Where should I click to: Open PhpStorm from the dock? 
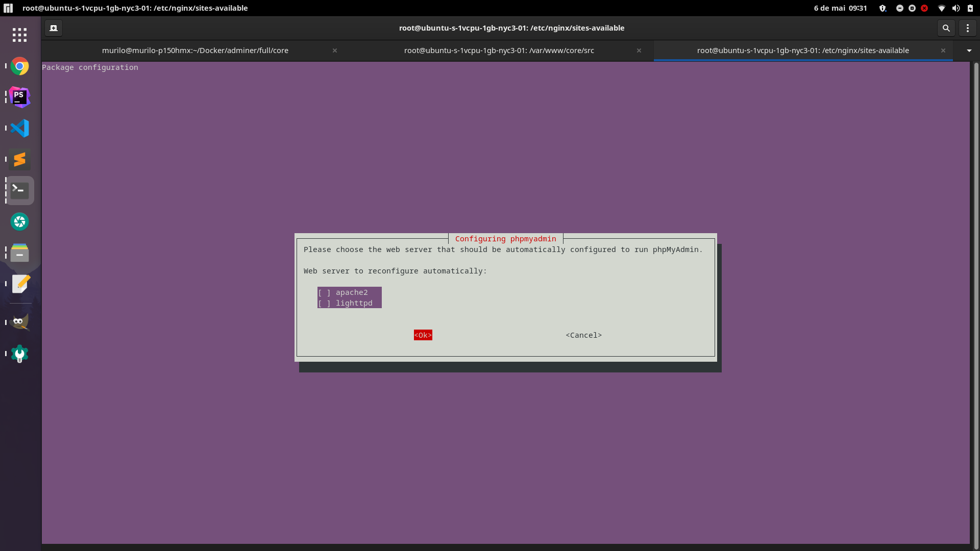(19, 97)
